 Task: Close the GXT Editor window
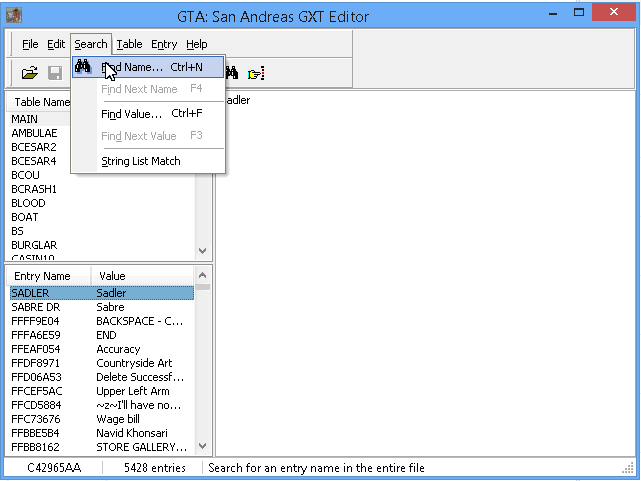[614, 12]
